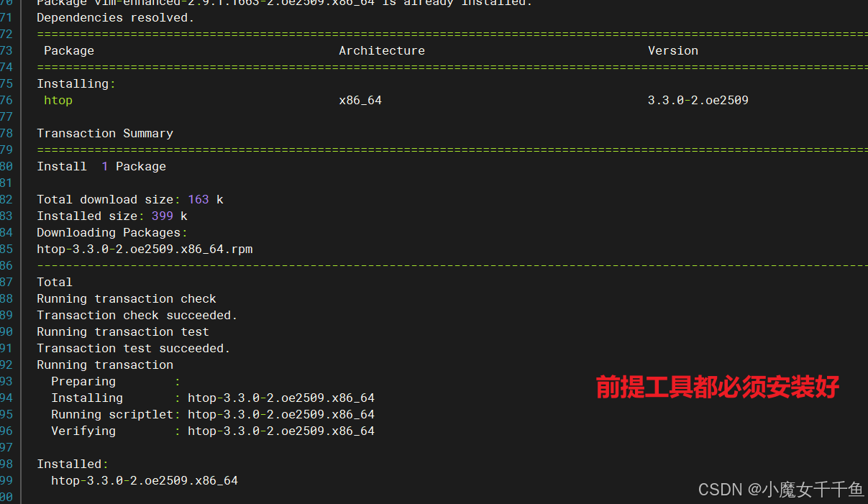Click 'htop-3.3.0-2.oe2509.x86_64.rpm' file name
Viewport: 868px width, 504px height.
click(x=145, y=249)
